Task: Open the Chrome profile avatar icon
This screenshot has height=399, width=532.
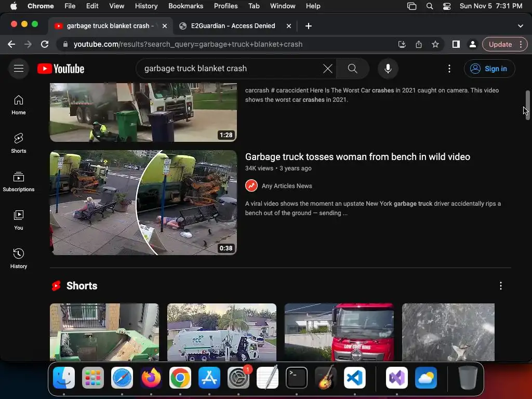Action: (472, 44)
